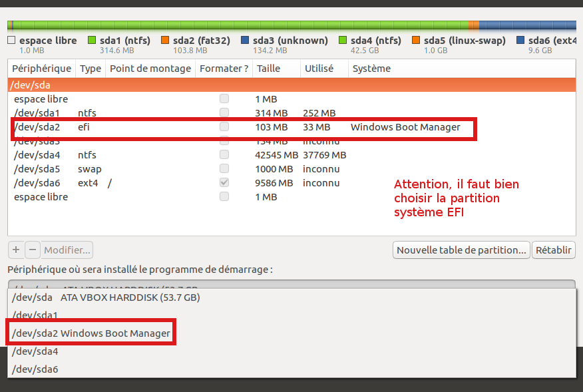
Task: Select /dev/sda2 Windows Boot Manager in dropdown
Action: click(x=91, y=333)
